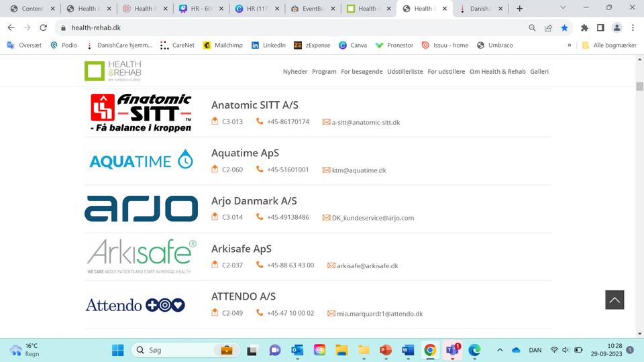The image size is (644, 362).
Task: Open the For udstillere menu item
Action: [446, 72]
